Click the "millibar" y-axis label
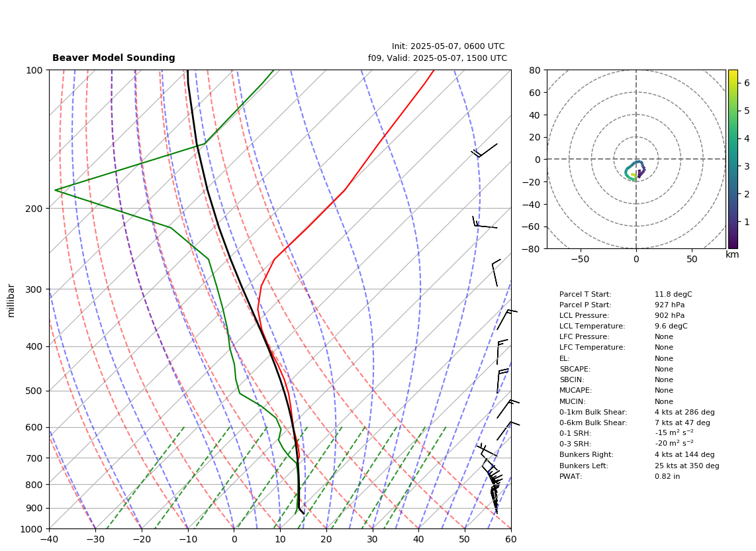The width and height of the screenshot is (756, 551). pyautogui.click(x=11, y=301)
